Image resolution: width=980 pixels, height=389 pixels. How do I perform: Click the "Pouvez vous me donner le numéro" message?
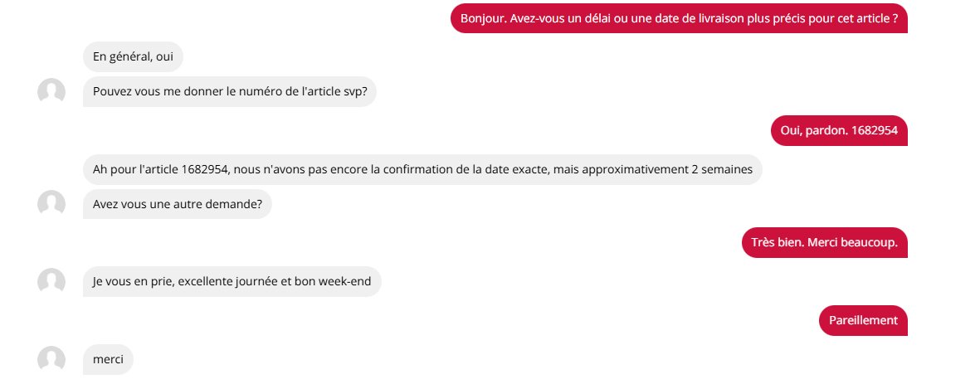coord(229,91)
